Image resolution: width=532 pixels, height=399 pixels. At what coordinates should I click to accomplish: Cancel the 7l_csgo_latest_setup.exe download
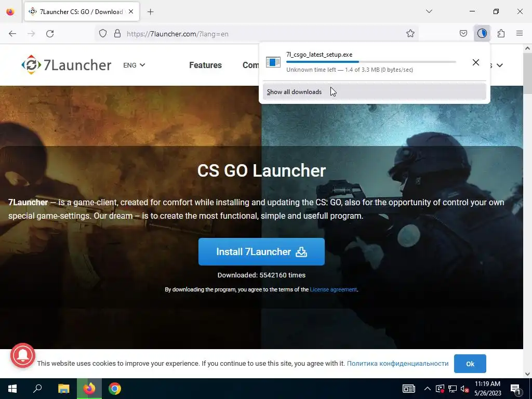tap(476, 62)
